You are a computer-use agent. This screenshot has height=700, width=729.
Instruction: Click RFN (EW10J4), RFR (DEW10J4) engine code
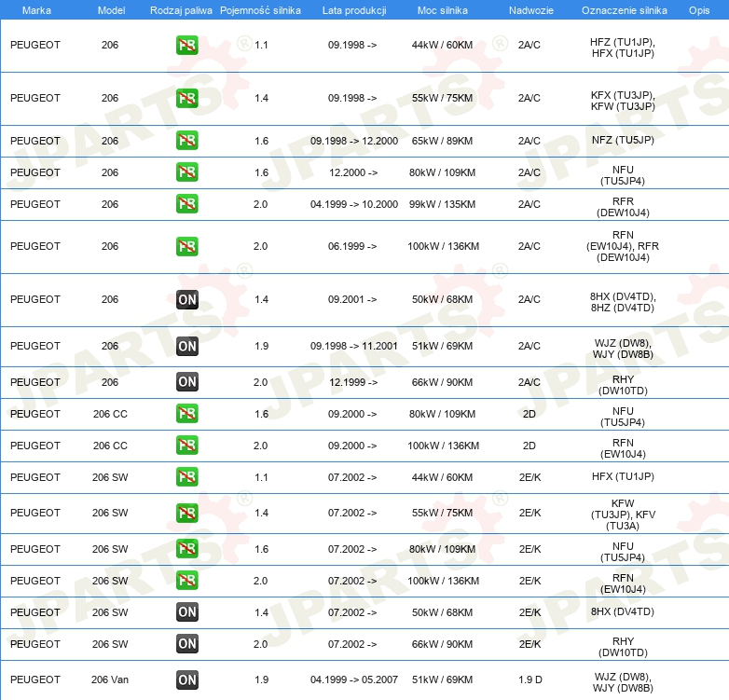tap(623, 246)
